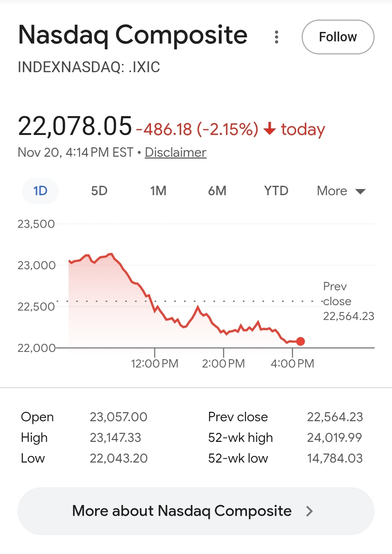Screen dimensions: 392x554
Task: Select the YTD chart range
Action: click(x=276, y=190)
